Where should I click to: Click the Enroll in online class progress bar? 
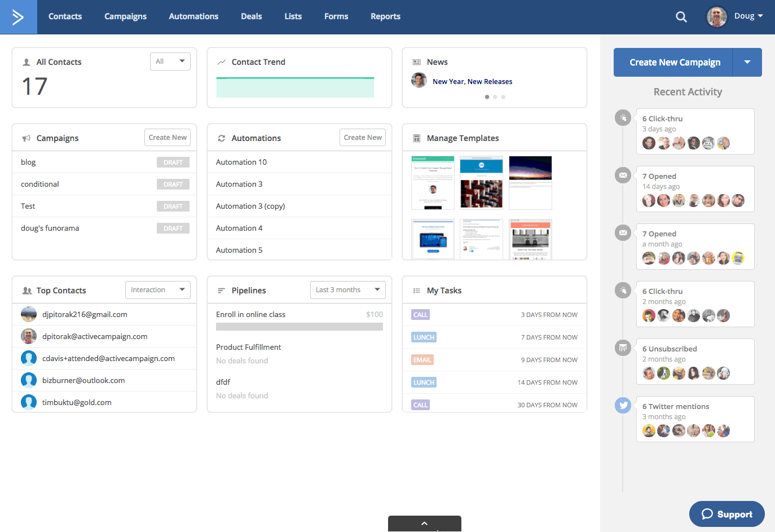tap(299, 327)
